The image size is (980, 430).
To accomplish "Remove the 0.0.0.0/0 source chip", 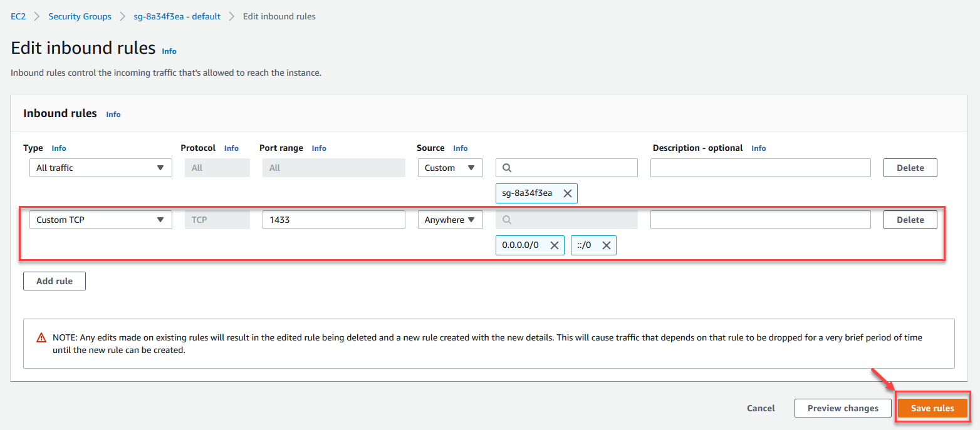I will 554,245.
